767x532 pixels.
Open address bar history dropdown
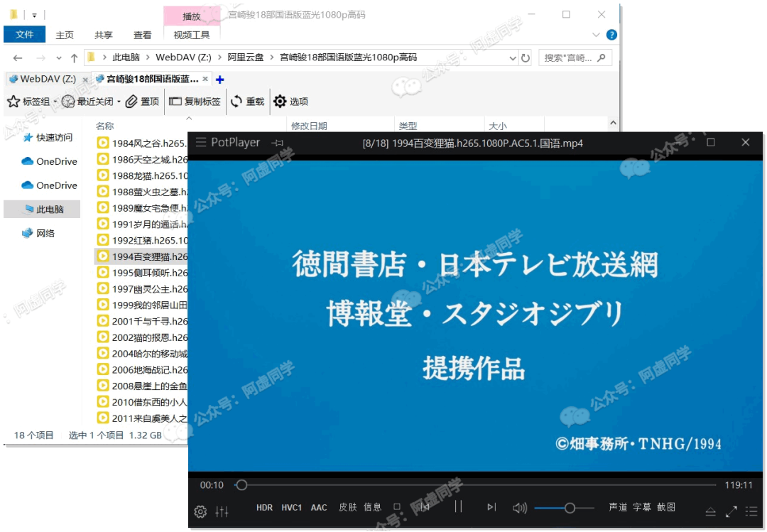coord(512,58)
